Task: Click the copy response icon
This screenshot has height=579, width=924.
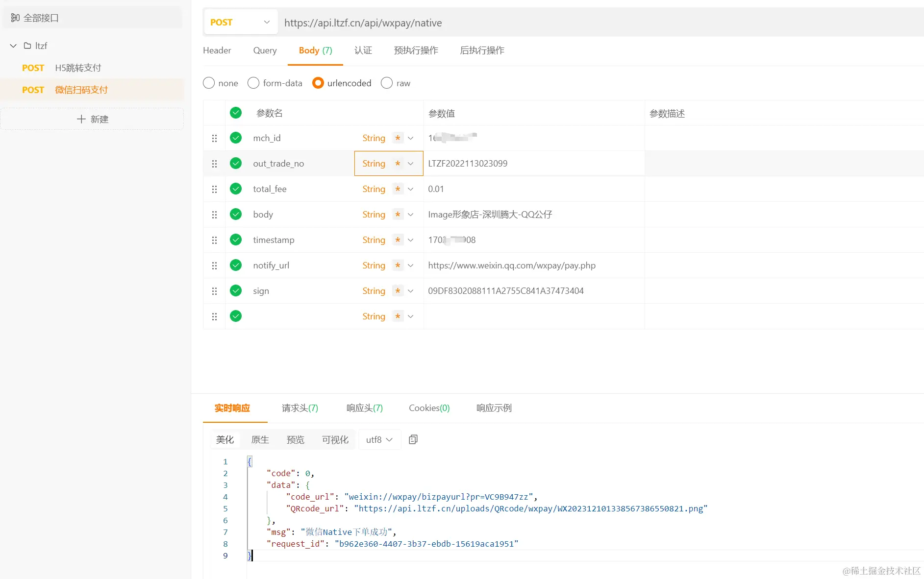Action: click(413, 439)
